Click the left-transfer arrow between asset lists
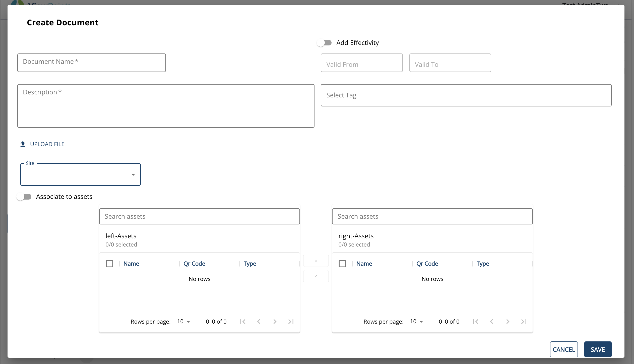634x364 pixels. coord(316,276)
